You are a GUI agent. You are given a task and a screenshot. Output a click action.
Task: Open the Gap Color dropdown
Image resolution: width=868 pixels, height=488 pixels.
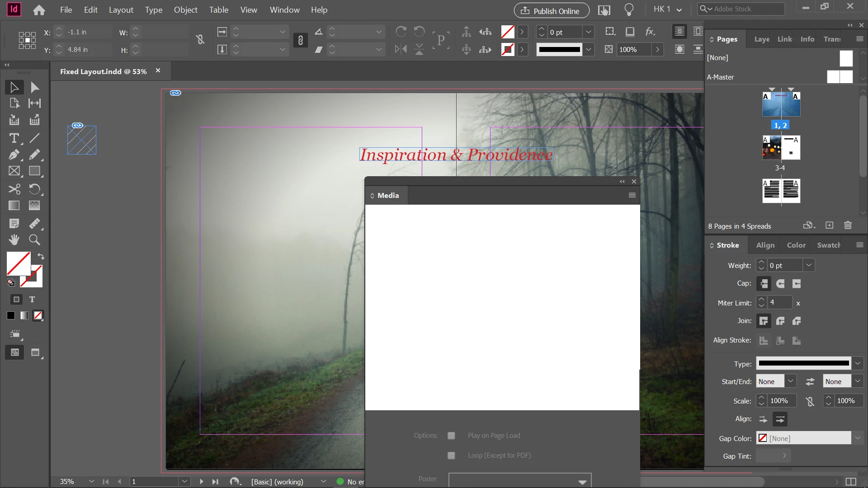[857, 438]
